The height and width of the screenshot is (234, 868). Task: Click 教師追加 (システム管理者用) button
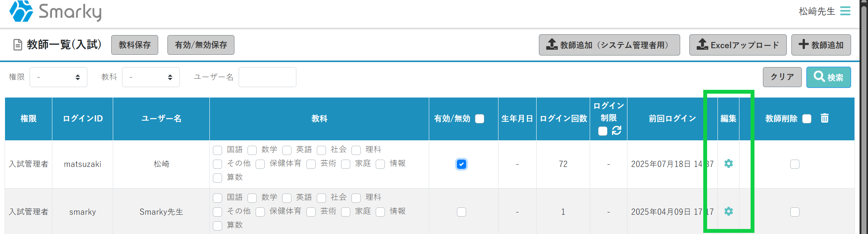(x=609, y=45)
